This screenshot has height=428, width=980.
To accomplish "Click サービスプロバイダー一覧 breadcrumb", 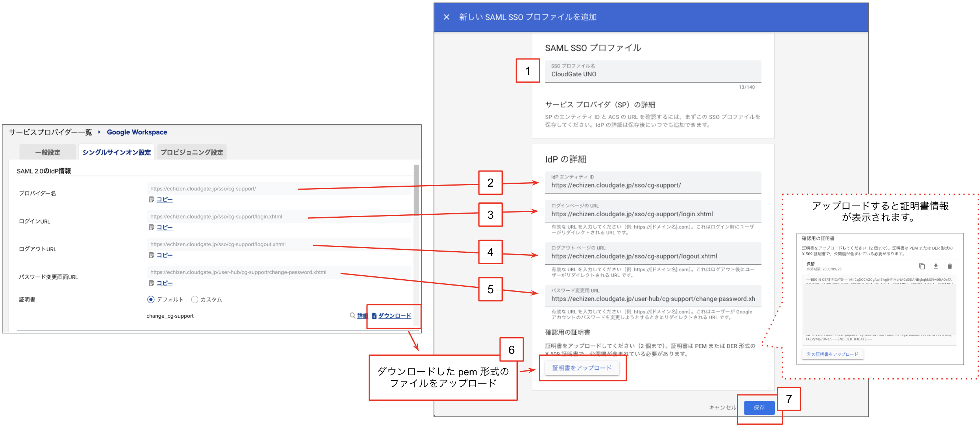I will 50,132.
